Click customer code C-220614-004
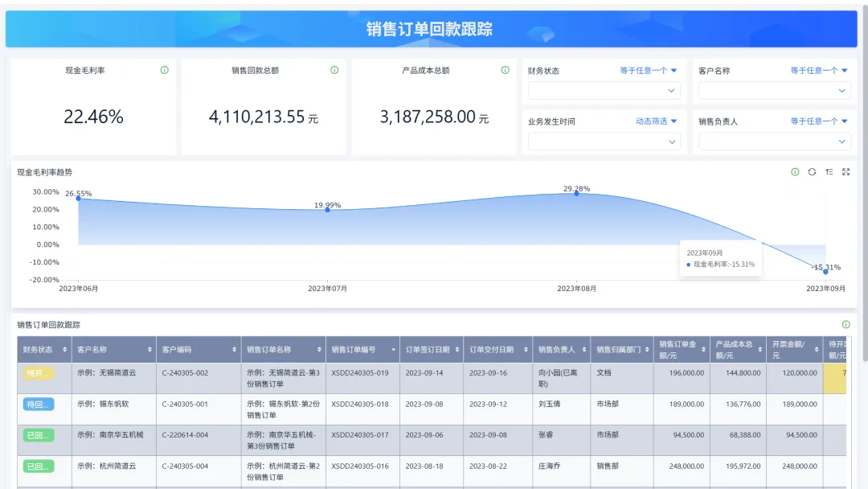Screen dimensions: 868x489 (185, 435)
